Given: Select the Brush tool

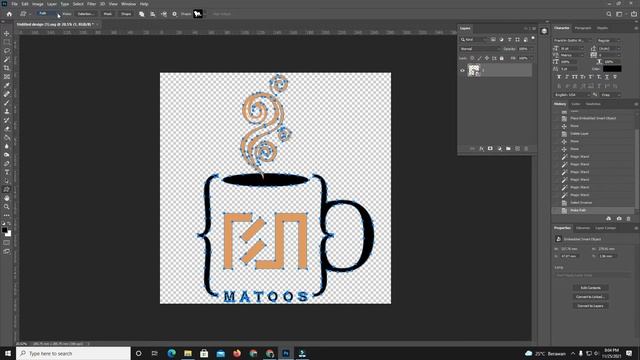Looking at the screenshot, I should 7,103.
